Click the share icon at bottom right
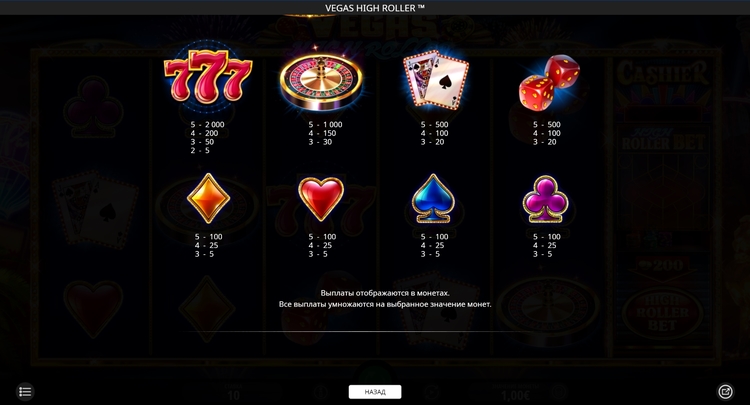The height and width of the screenshot is (405, 750). 726,392
